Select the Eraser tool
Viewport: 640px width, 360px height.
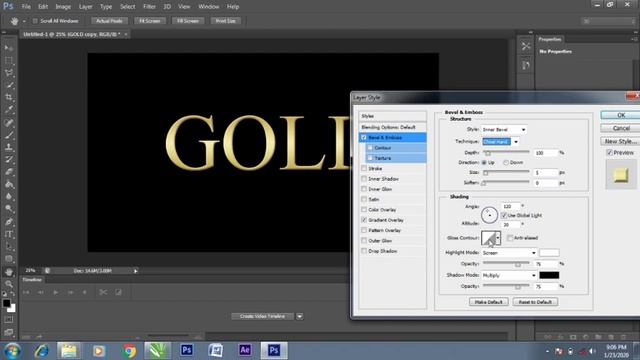click(x=9, y=171)
